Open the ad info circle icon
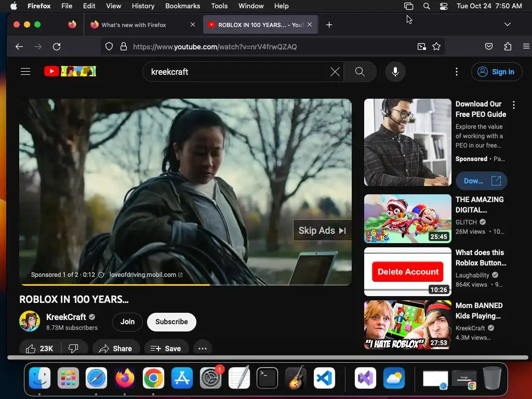This screenshot has height=399, width=532. [x=101, y=275]
